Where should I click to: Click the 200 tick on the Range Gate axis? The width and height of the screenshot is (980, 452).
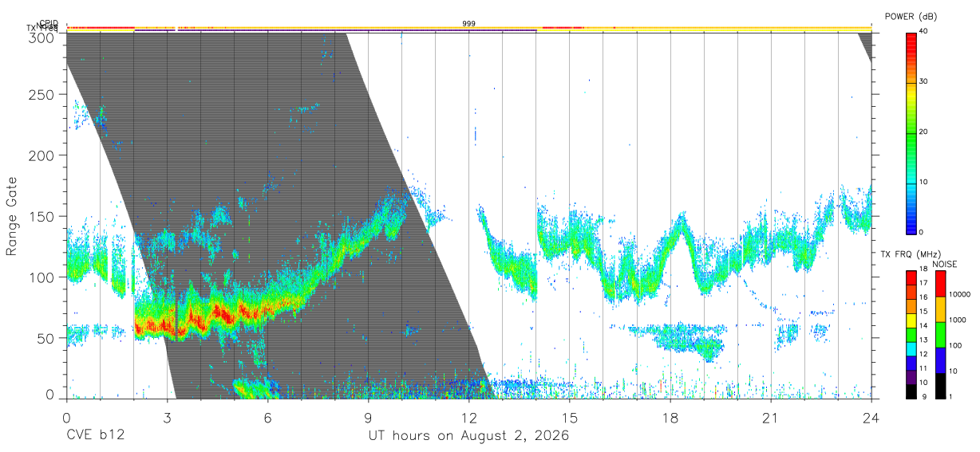click(42, 155)
